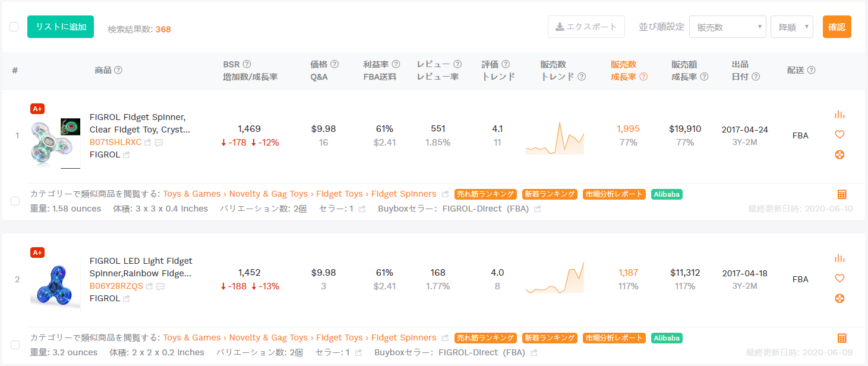
Task: Click orange crosshair icon for second product
Action: (x=839, y=298)
